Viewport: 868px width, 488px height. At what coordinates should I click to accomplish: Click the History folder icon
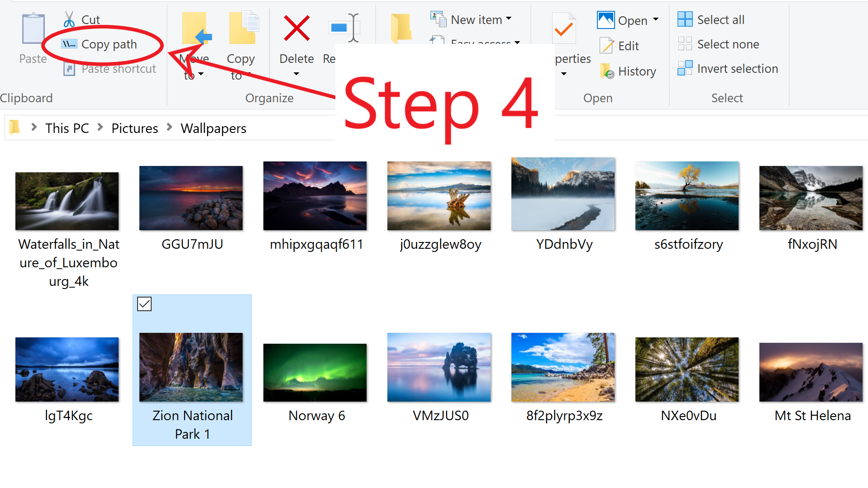(607, 71)
